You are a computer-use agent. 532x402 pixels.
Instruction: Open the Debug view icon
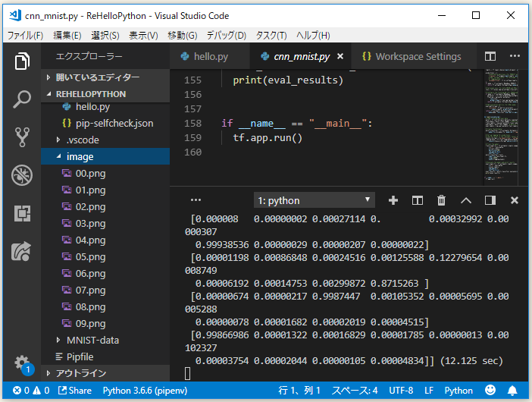click(x=22, y=175)
